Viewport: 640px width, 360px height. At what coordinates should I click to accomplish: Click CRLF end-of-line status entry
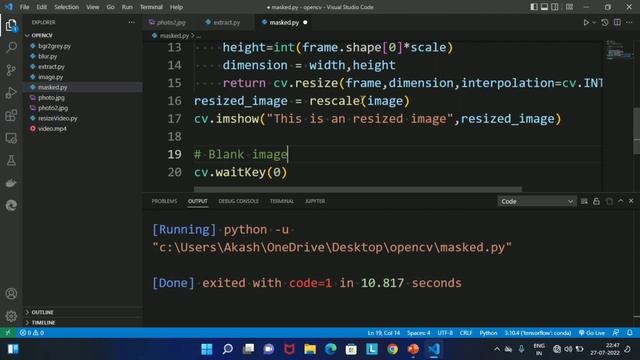pos(466,333)
